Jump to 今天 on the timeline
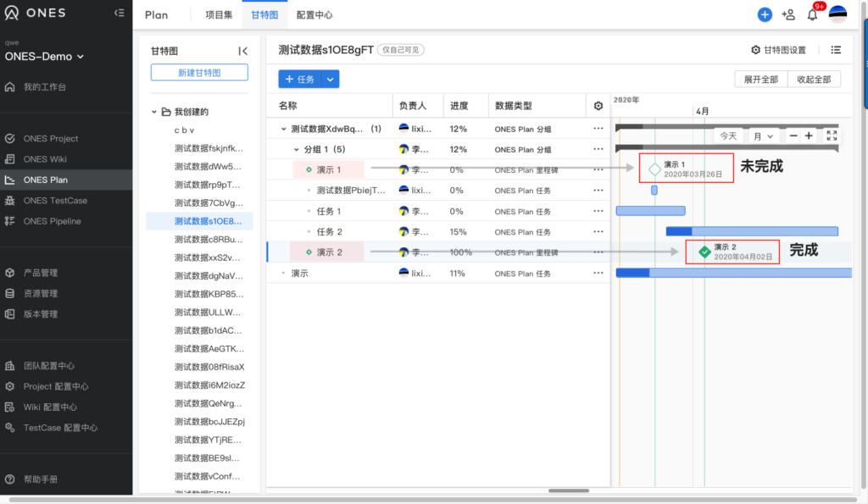 [728, 136]
